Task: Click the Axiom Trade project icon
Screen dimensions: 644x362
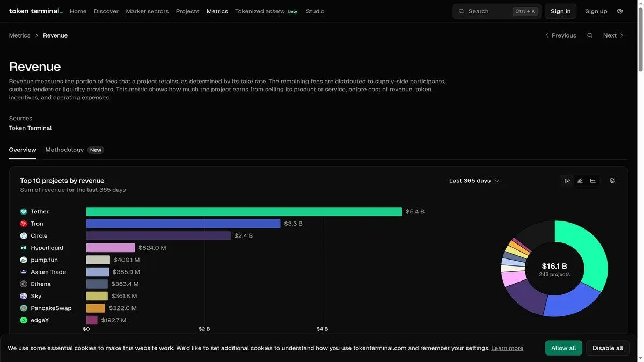Action: point(24,272)
